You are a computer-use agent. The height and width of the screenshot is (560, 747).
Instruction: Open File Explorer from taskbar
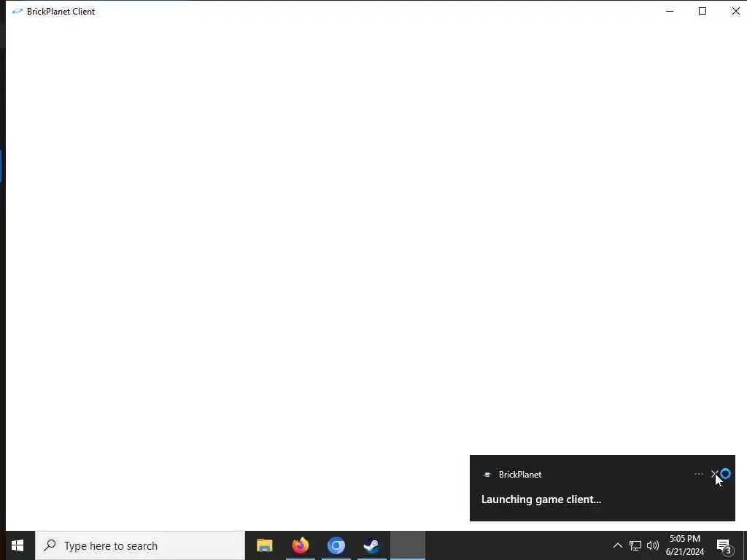tap(264, 545)
